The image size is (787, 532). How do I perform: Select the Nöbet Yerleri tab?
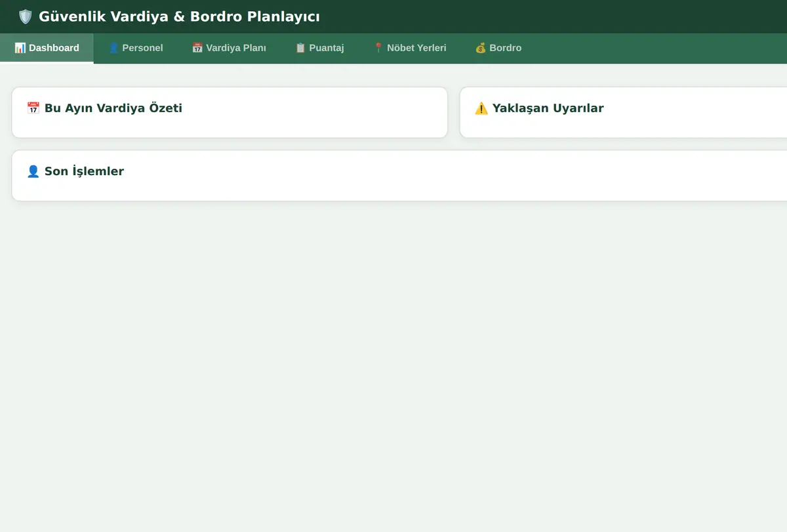(x=410, y=48)
